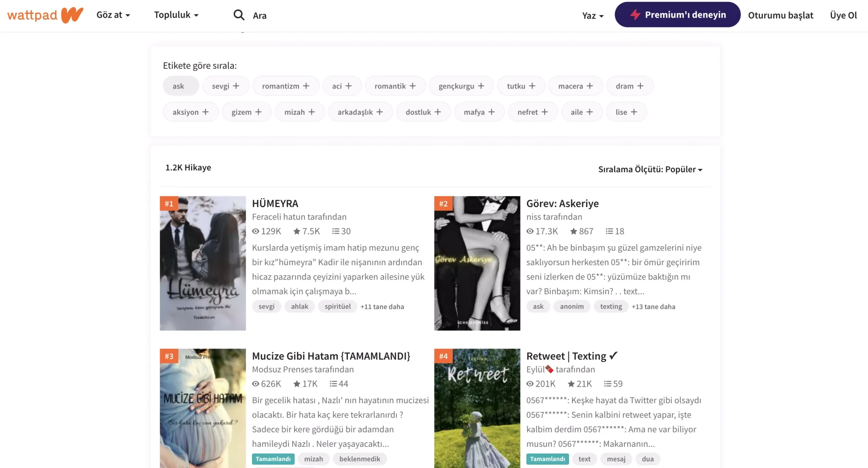Screen dimensions: 868x468
Task: Click Oturumu başlat in the header
Action: pos(780,15)
